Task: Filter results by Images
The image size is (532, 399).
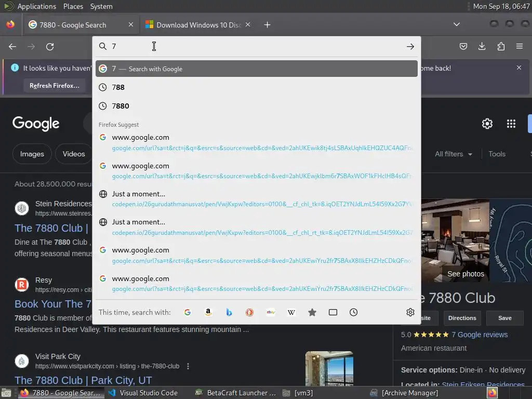Action: (32, 154)
